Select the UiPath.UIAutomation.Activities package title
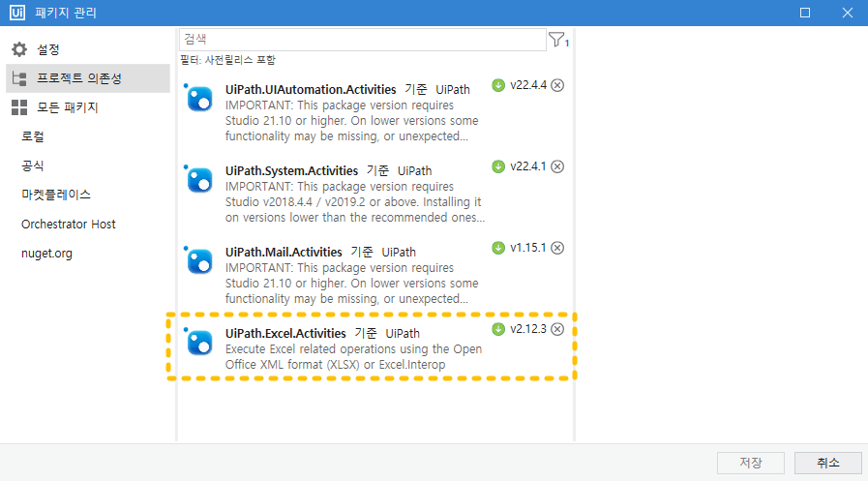This screenshot has height=481, width=868. point(311,90)
